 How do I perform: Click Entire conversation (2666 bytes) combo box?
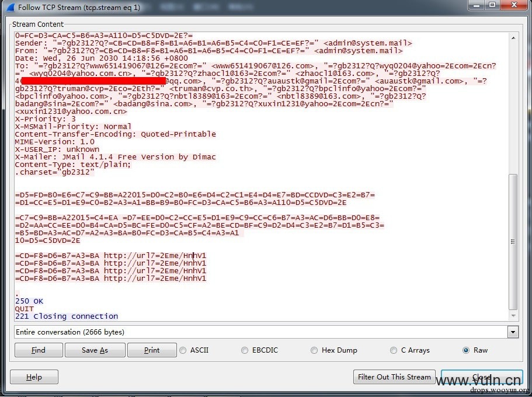(x=266, y=332)
